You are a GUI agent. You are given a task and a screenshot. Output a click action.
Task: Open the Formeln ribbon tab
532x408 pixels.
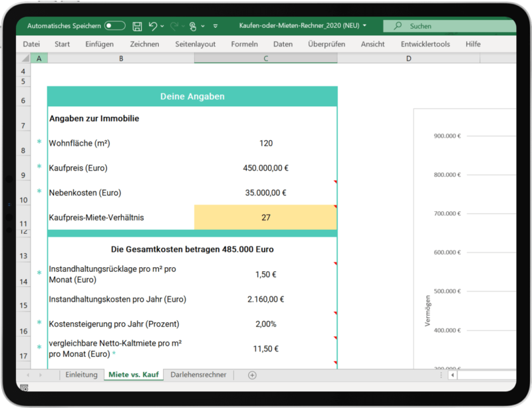point(244,44)
